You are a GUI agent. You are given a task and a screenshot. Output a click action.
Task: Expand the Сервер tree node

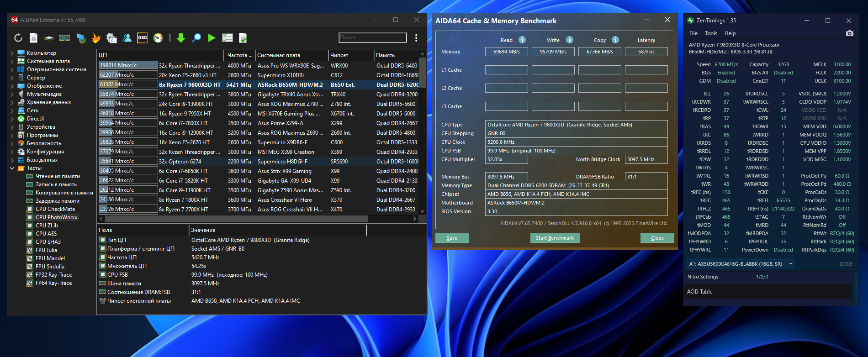12,78
